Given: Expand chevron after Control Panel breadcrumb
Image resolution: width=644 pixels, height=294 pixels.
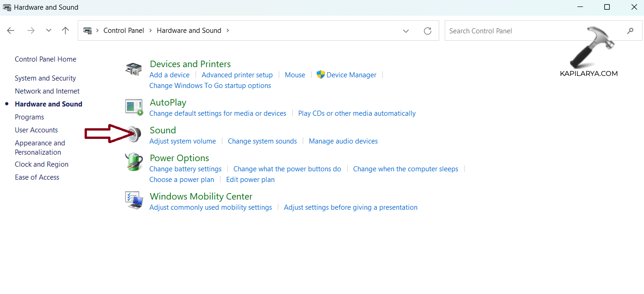Looking at the screenshot, I should (x=151, y=31).
